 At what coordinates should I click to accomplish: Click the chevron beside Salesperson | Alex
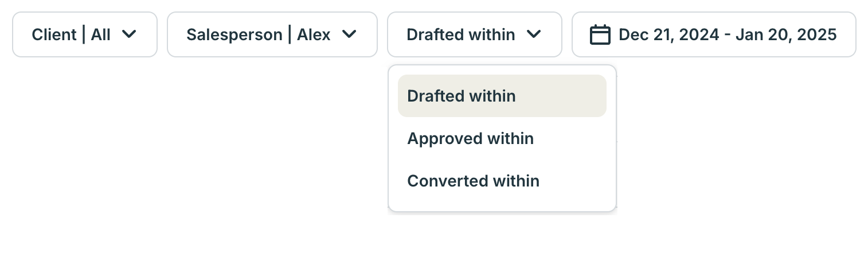pos(349,34)
